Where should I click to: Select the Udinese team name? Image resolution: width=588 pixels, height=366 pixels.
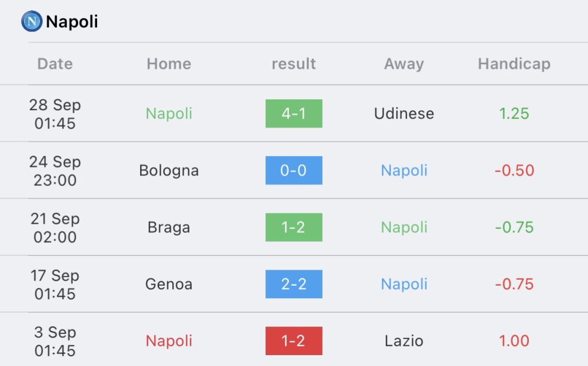coord(404,114)
